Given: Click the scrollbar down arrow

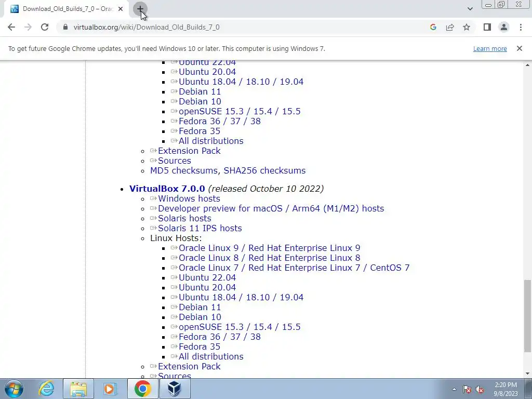Looking at the screenshot, I should click(x=527, y=374).
